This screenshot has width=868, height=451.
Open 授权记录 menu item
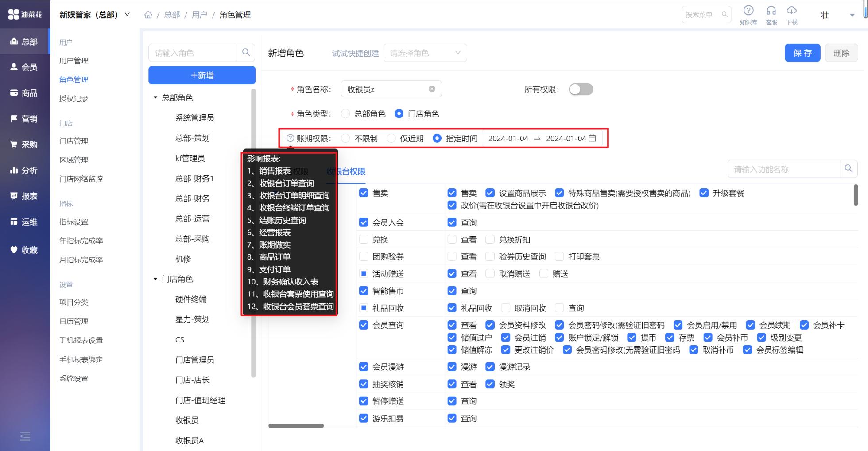click(x=74, y=99)
